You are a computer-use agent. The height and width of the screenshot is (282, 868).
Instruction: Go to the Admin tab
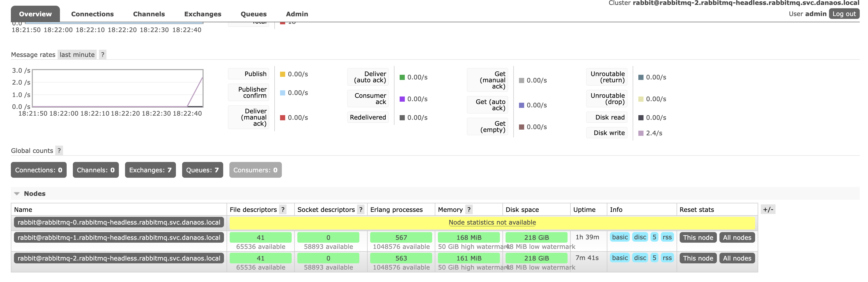tap(297, 14)
